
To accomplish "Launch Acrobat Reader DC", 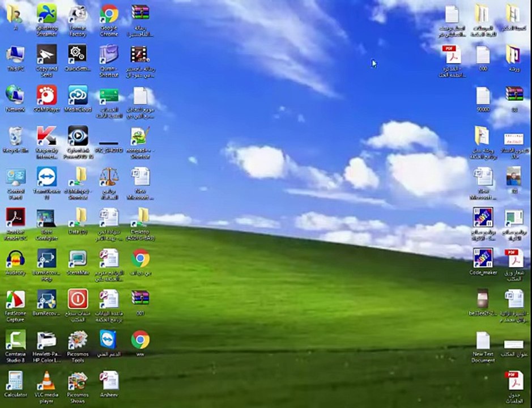I will (16, 224).
